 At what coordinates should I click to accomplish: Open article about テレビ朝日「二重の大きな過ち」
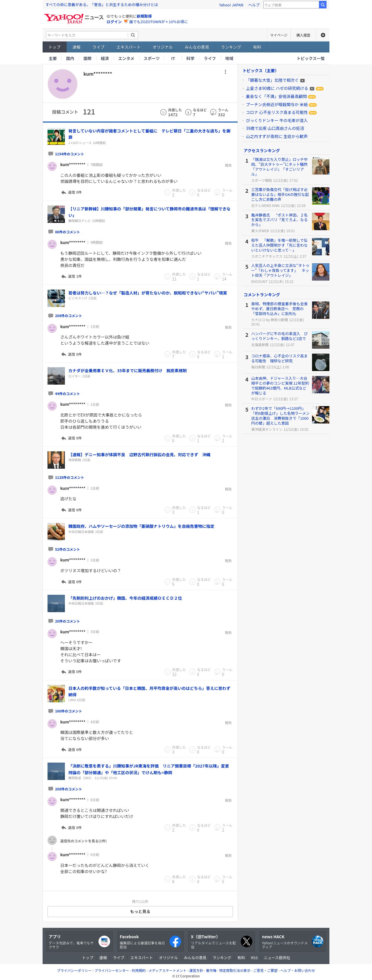coord(149,134)
